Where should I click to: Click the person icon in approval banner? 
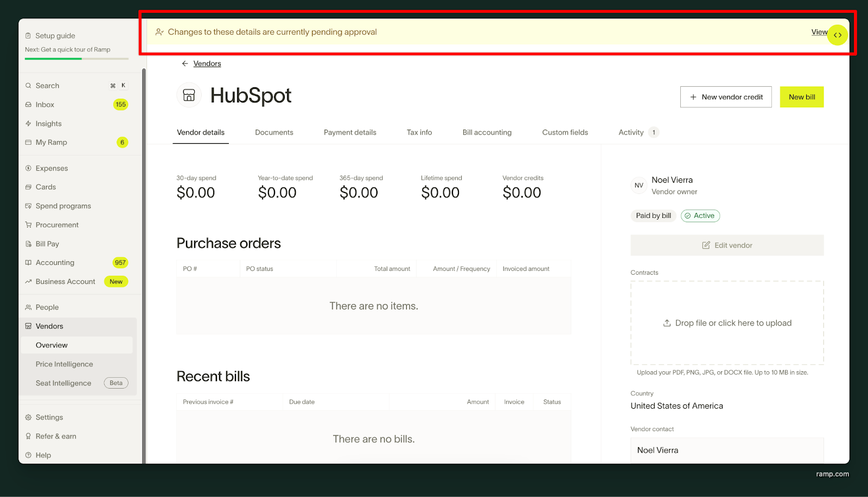pyautogui.click(x=159, y=32)
